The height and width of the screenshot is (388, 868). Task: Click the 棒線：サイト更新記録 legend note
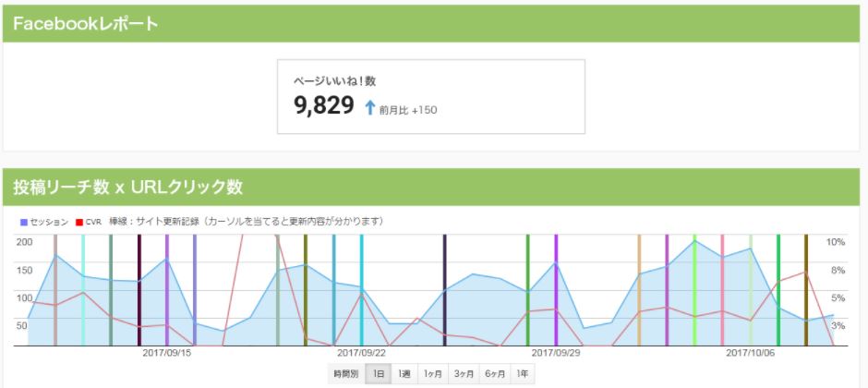[247, 222]
